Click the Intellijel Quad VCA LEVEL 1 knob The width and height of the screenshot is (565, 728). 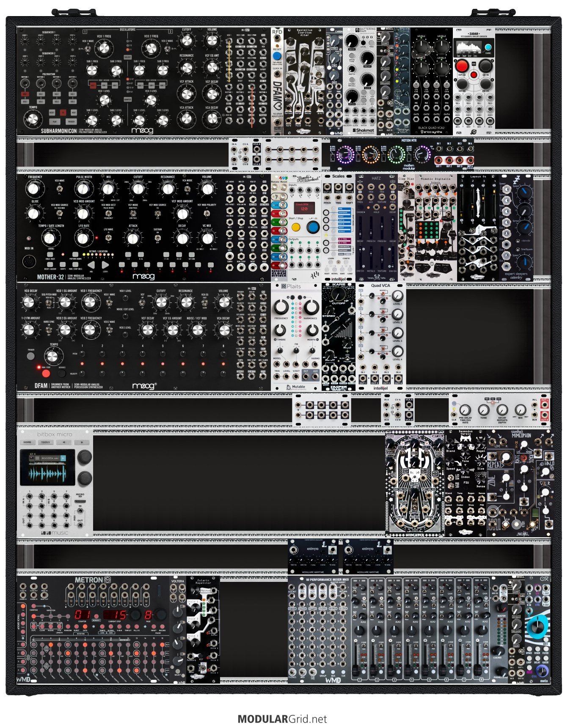click(397, 296)
